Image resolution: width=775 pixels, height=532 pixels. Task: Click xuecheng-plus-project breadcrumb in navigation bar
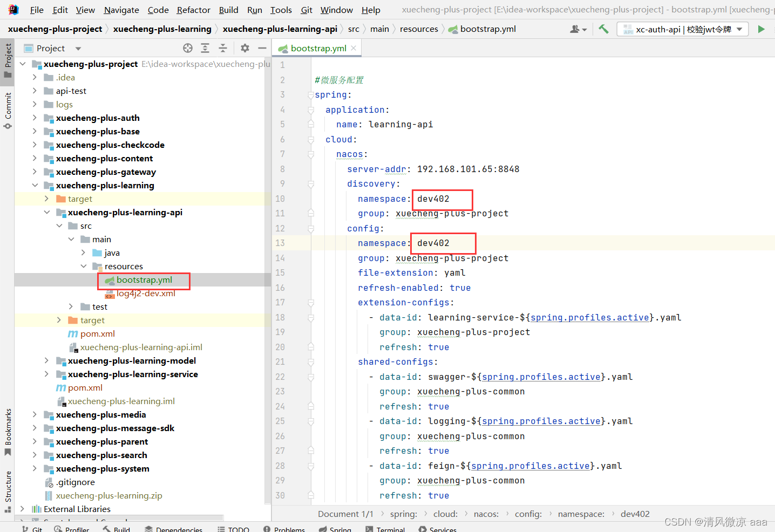(x=55, y=29)
